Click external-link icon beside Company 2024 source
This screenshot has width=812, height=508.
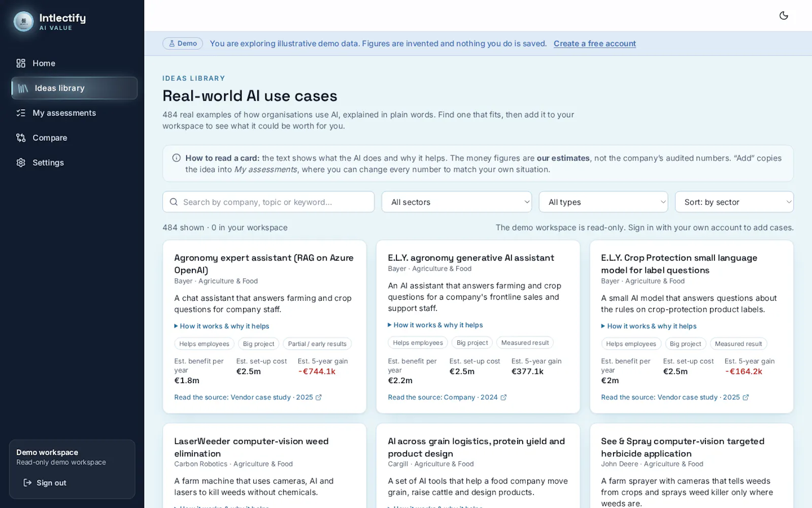point(503,398)
